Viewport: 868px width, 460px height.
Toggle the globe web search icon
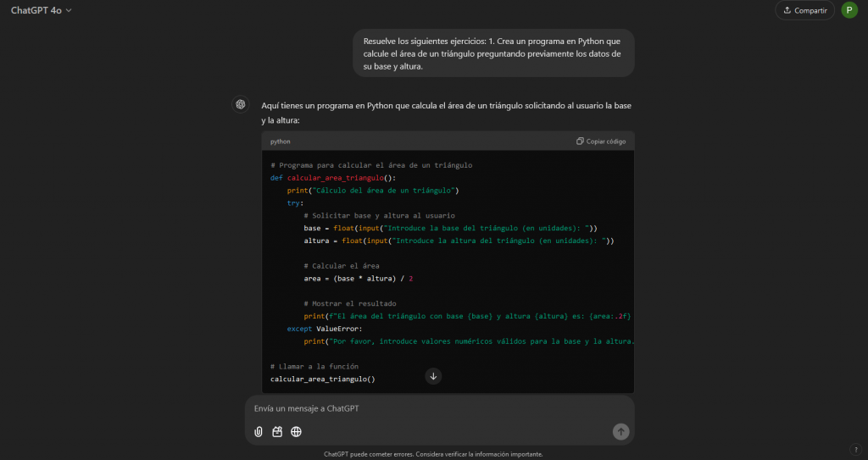(x=296, y=432)
